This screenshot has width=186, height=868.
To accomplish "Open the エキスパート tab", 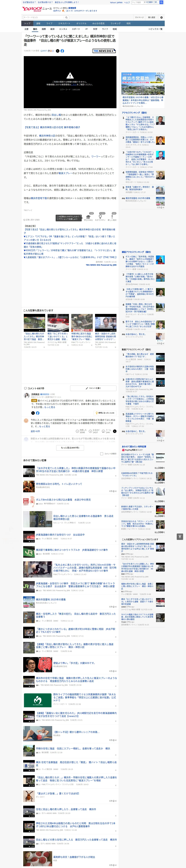I will coord(64,24).
